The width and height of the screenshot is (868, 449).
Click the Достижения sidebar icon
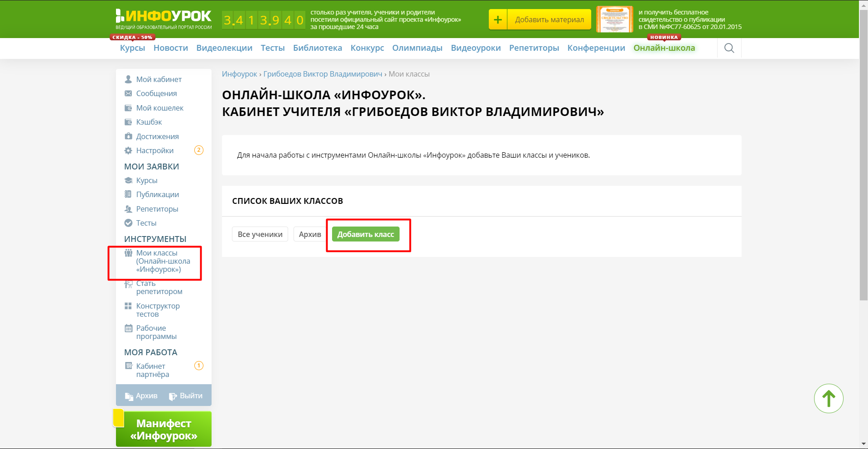pos(128,136)
